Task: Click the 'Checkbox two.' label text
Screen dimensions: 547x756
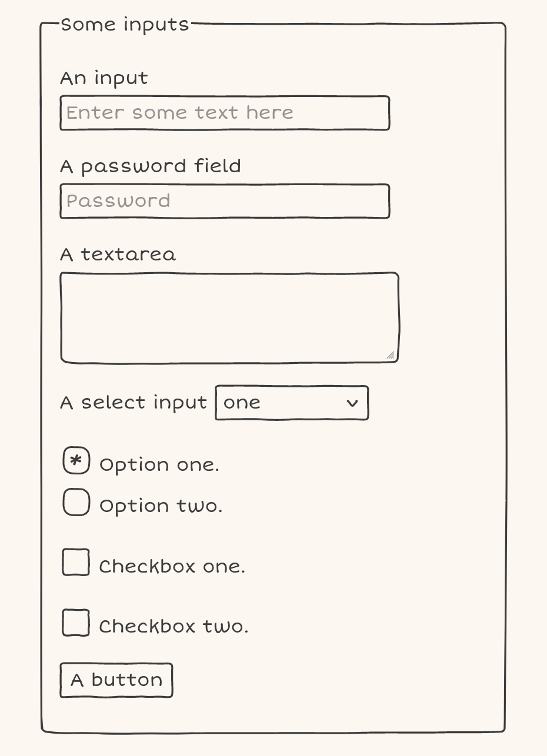Action: 174,627
